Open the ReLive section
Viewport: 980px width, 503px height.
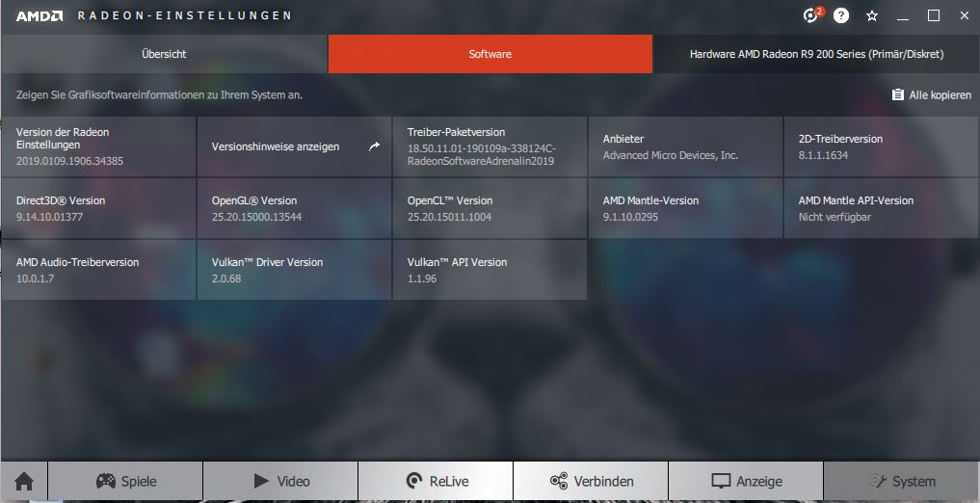(436, 481)
